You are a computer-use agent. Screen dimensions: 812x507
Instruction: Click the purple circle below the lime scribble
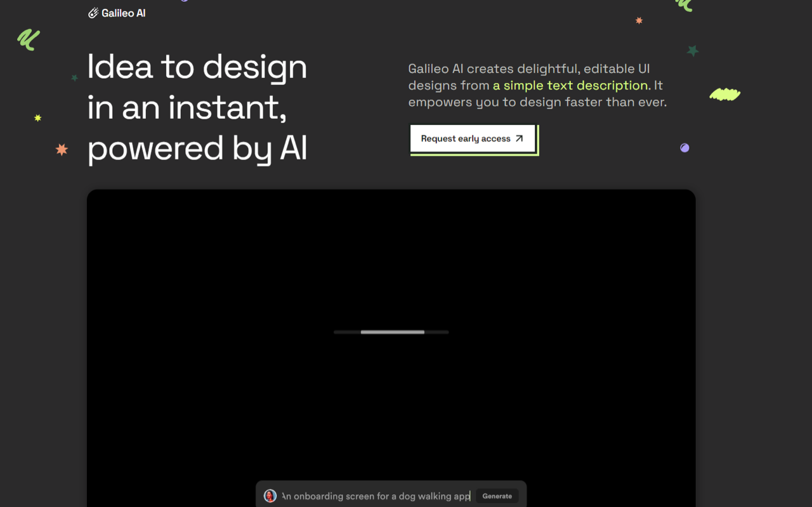[684, 148]
